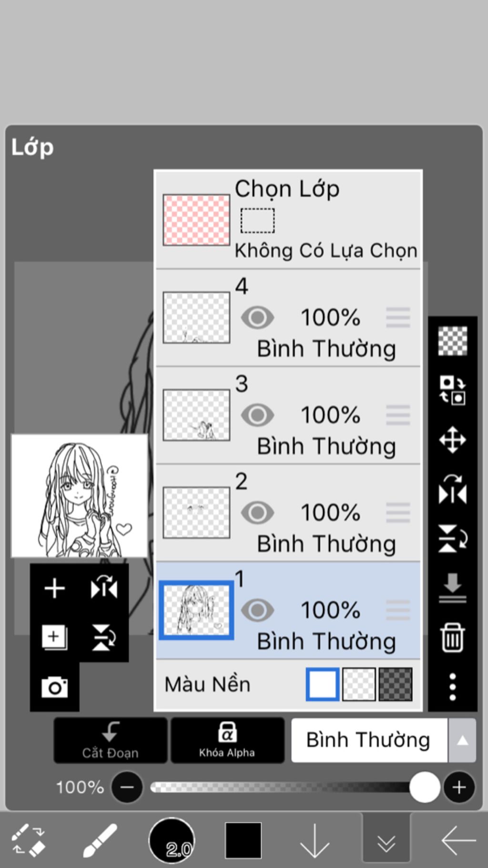488x868 pixels.
Task: Click the clear layer checkerboard icon
Action: 452,341
